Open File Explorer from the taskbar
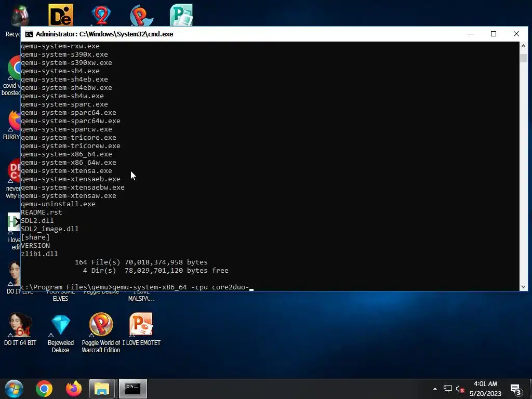 click(x=102, y=389)
